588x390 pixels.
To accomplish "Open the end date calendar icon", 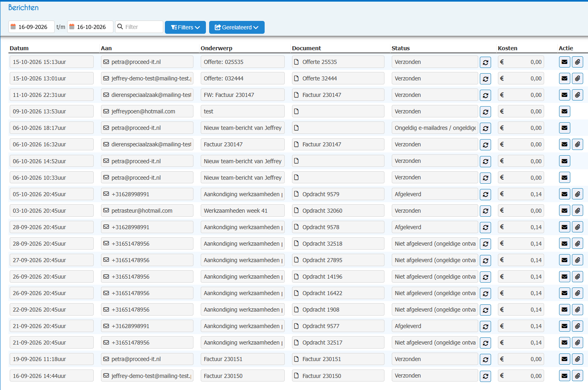I will (72, 27).
